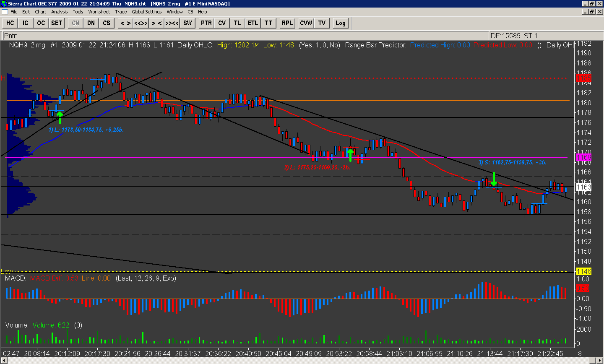Click the '1) L: 1178,50-1184,75' trade annotation
The width and height of the screenshot is (604, 364).
click(x=86, y=130)
